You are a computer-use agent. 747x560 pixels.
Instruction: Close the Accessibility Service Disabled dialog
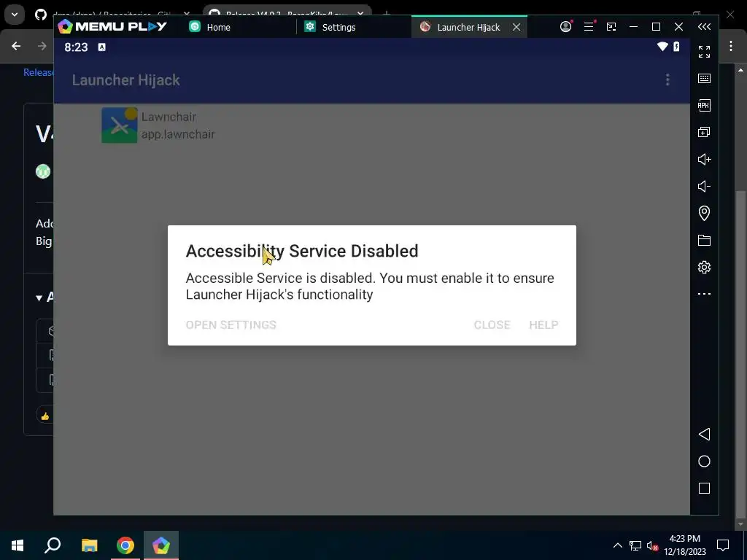492,324
